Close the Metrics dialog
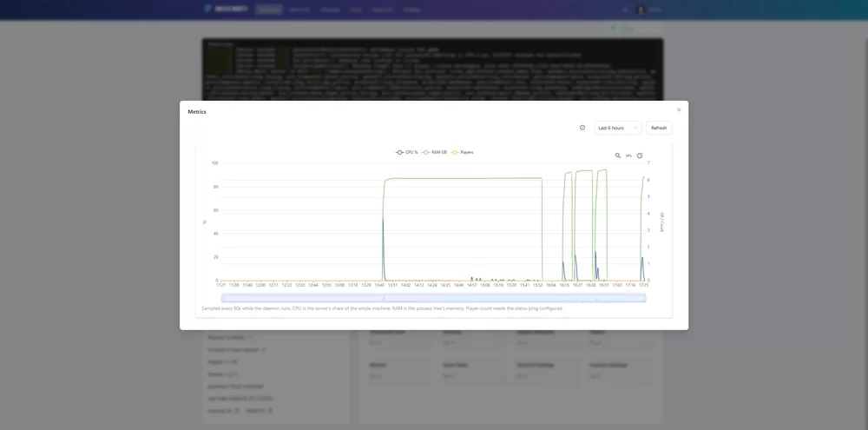This screenshot has height=430, width=868. tap(679, 109)
